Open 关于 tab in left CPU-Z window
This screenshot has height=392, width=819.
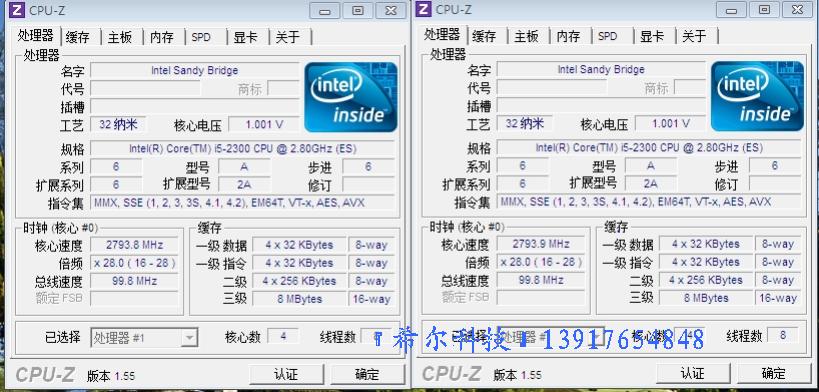[x=287, y=37]
